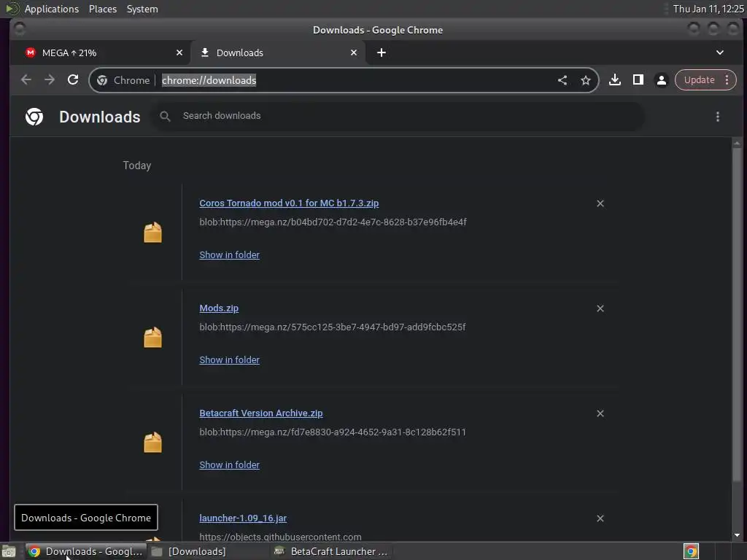Click the scrollbar down arrow
The image size is (747, 560).
[x=737, y=535]
